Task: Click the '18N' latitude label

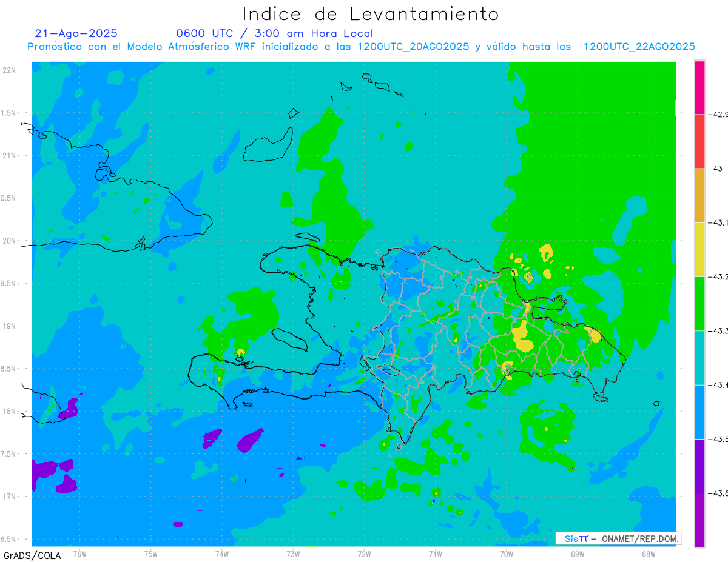Action: pyautogui.click(x=10, y=412)
